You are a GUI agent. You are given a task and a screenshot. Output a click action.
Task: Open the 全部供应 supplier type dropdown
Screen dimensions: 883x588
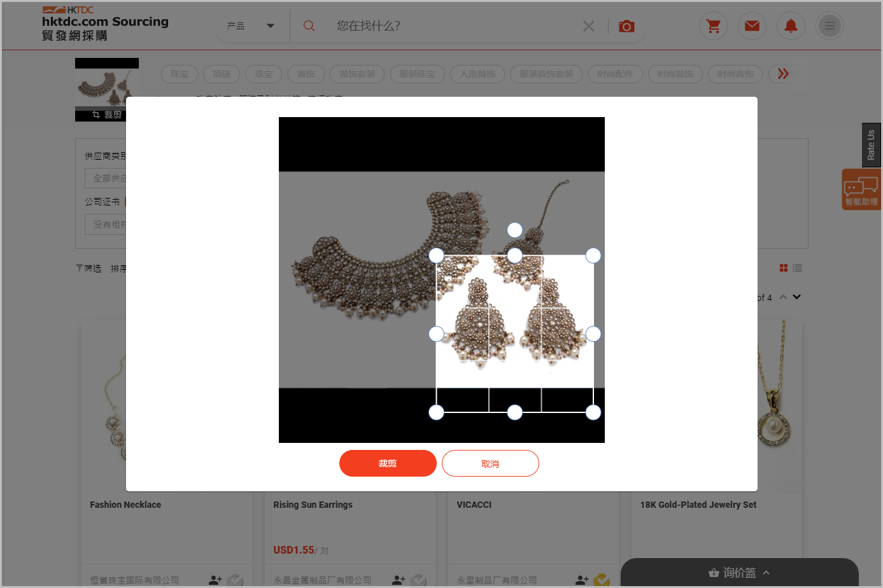click(106, 178)
